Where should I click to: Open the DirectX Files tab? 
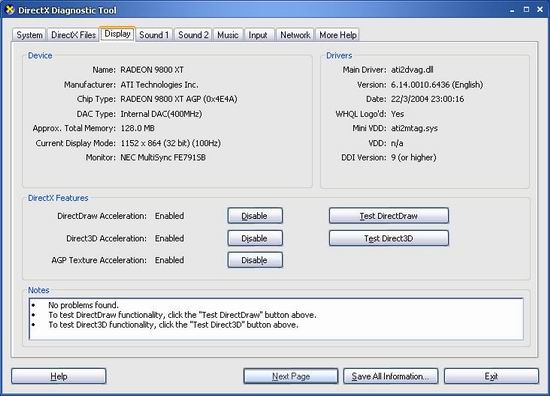[x=73, y=35]
